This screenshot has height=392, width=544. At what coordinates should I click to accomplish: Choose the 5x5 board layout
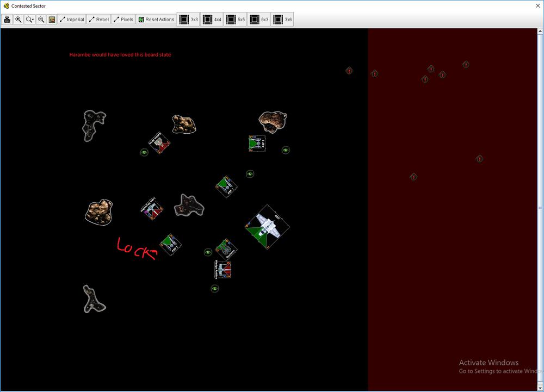point(236,20)
